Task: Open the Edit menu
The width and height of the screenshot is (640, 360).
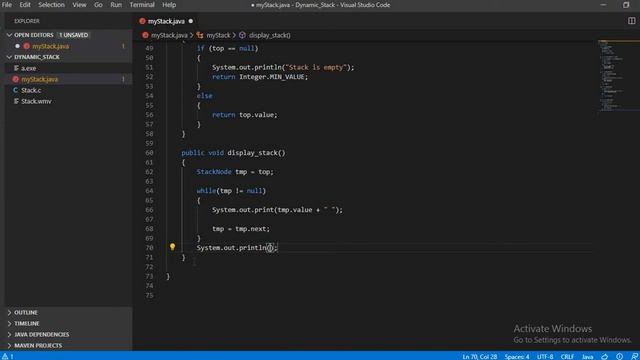Action: (x=25, y=5)
